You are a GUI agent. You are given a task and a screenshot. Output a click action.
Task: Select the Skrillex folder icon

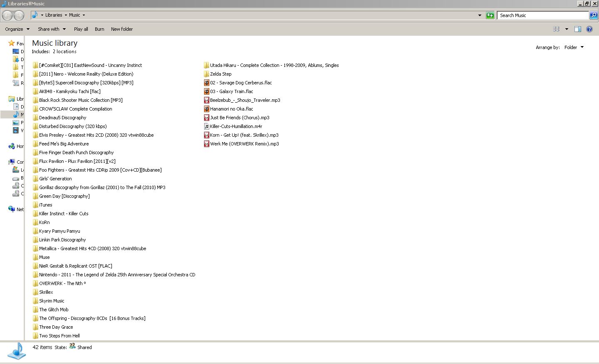35,292
